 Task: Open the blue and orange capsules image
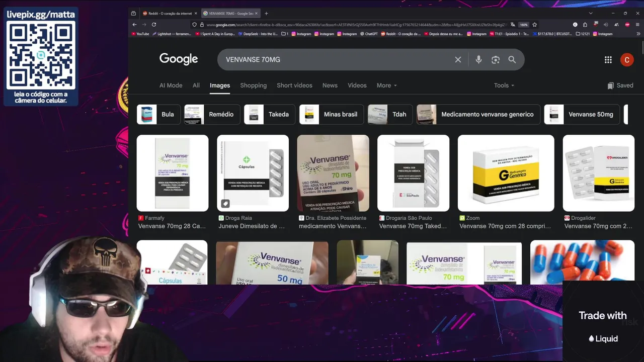pos(582,262)
